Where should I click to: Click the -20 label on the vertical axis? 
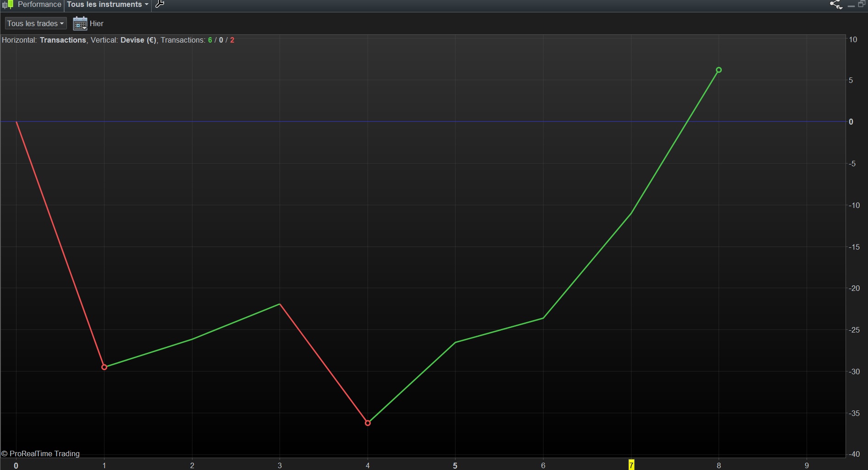click(854, 288)
